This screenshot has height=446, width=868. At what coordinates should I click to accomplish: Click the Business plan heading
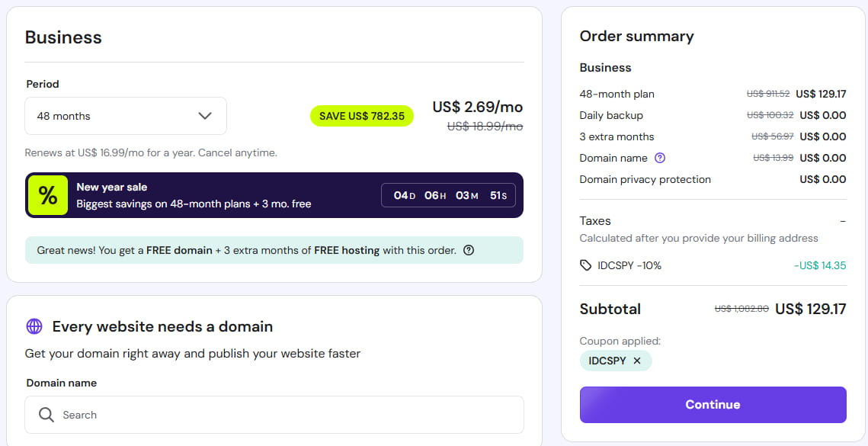click(63, 37)
